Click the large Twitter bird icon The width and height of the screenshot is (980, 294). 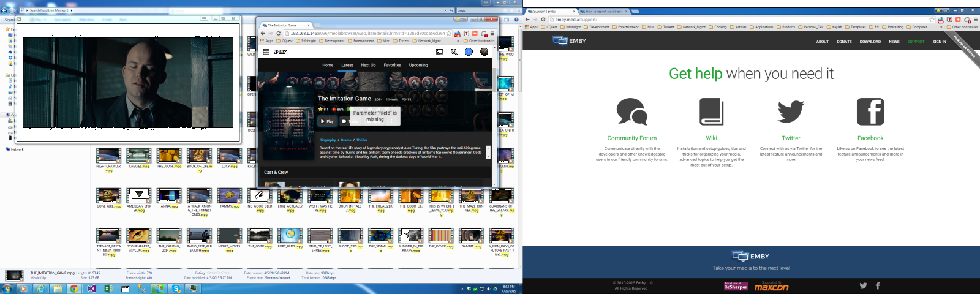point(791,112)
